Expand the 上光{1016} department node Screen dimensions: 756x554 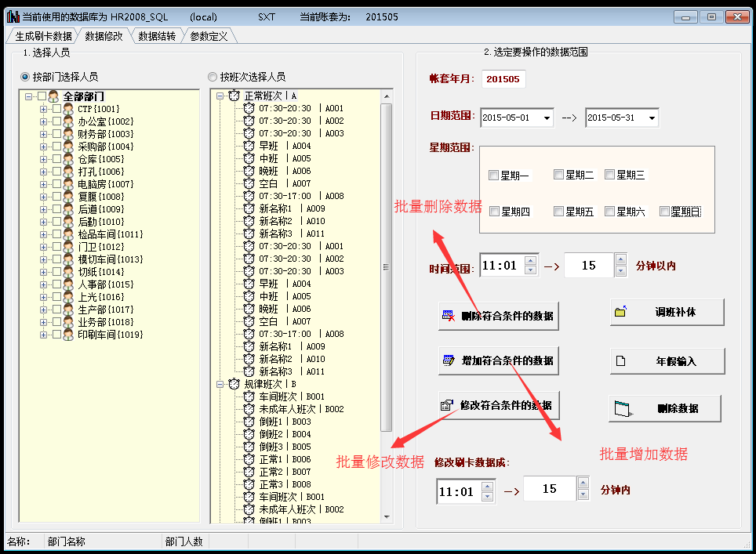pyautogui.click(x=43, y=297)
